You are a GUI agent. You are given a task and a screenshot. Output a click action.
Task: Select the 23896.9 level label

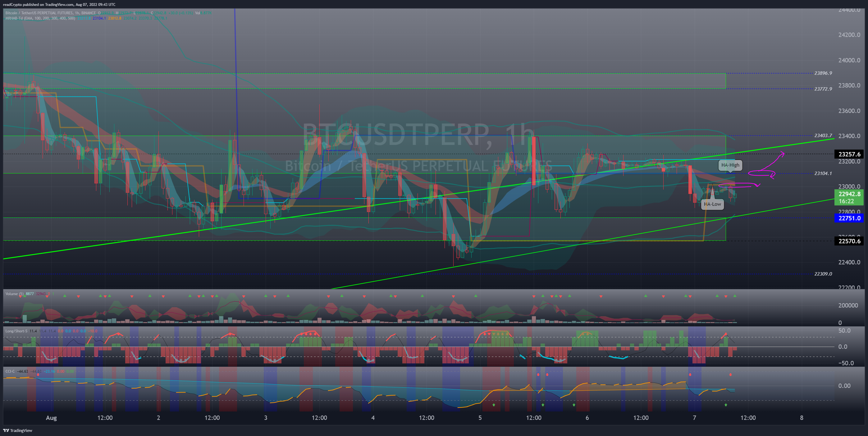pyautogui.click(x=823, y=73)
